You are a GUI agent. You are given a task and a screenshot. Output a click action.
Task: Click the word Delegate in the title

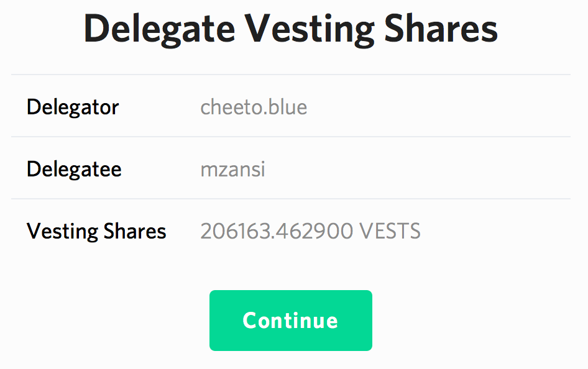(159, 29)
